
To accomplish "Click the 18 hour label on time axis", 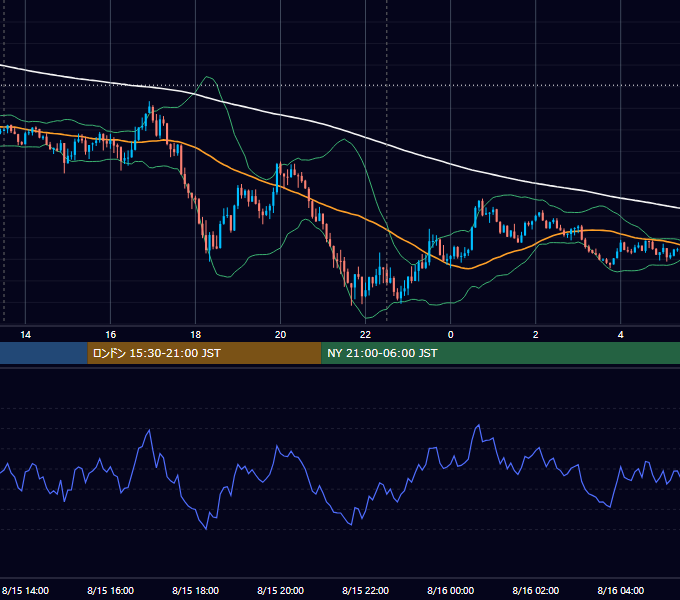I will [x=196, y=335].
